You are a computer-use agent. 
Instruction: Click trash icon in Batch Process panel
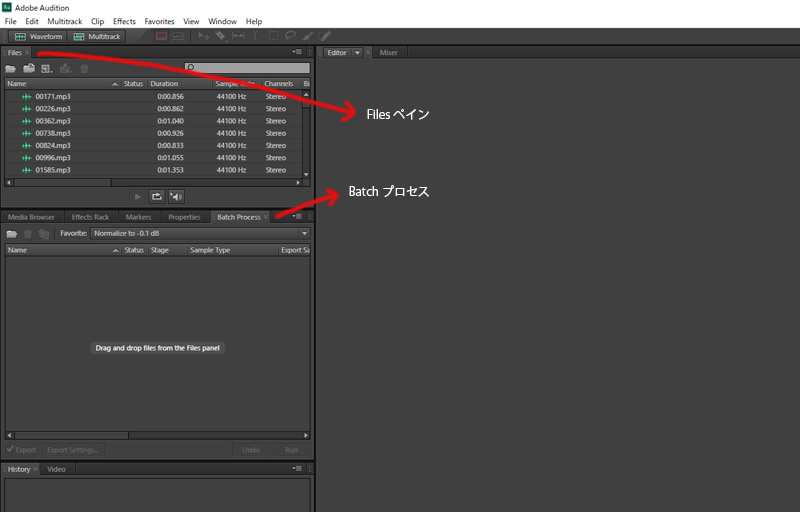28,234
